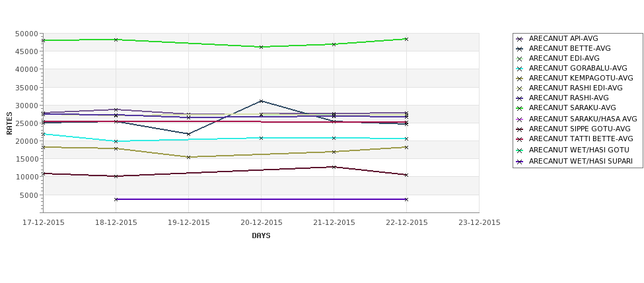Click the BETTE-AVG low point on 19-12-2015
Image resolution: width=644 pixels, height=283 pixels.
pyautogui.click(x=188, y=134)
